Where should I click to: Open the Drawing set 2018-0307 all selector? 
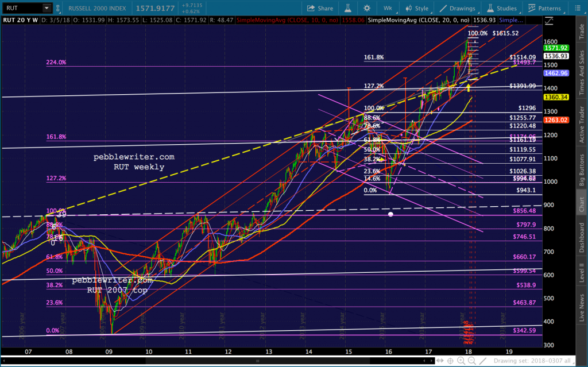point(535,361)
